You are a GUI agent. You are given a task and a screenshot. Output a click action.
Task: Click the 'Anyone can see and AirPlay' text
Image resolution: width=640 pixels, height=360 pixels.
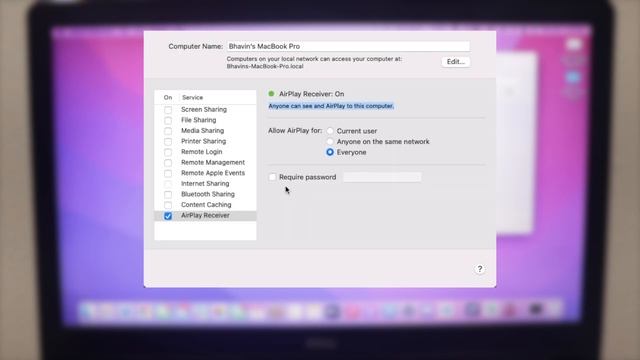(x=331, y=106)
